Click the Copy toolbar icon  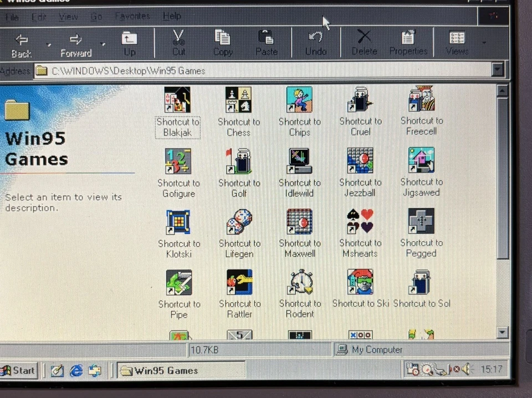(222, 42)
